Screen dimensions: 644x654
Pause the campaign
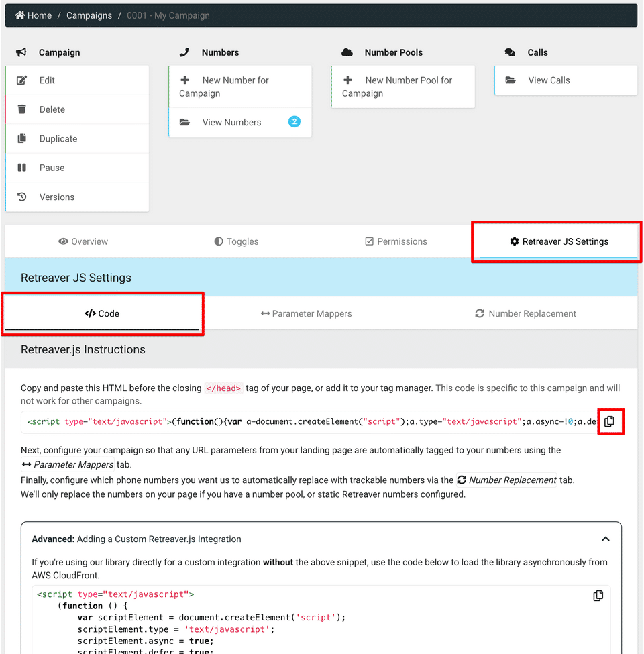(77, 168)
